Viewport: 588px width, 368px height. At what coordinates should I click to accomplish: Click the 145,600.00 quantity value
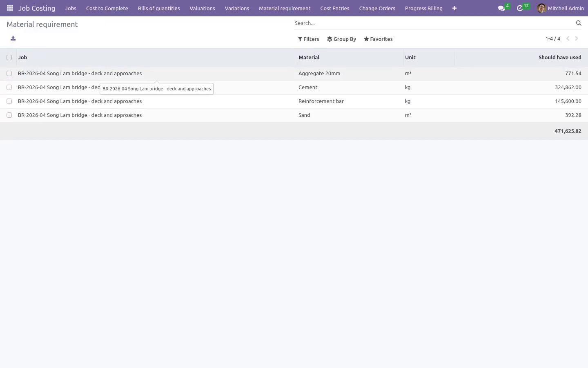click(x=568, y=101)
